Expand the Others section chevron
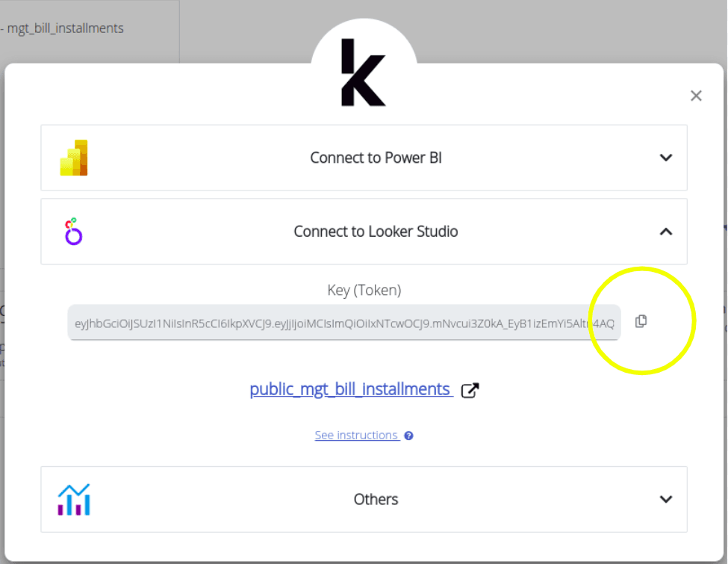 tap(666, 499)
